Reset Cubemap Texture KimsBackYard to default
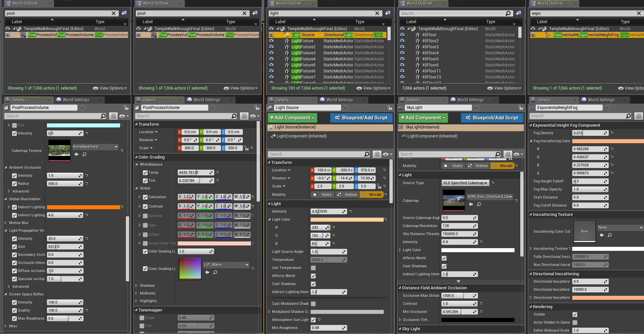 122,151
